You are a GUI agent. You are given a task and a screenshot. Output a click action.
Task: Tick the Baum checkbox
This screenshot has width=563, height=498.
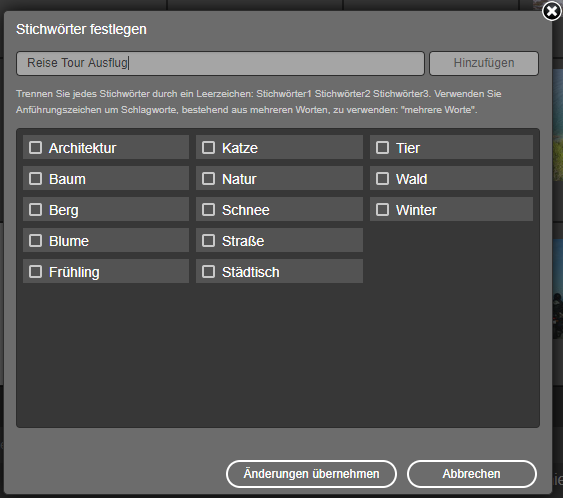(x=35, y=178)
